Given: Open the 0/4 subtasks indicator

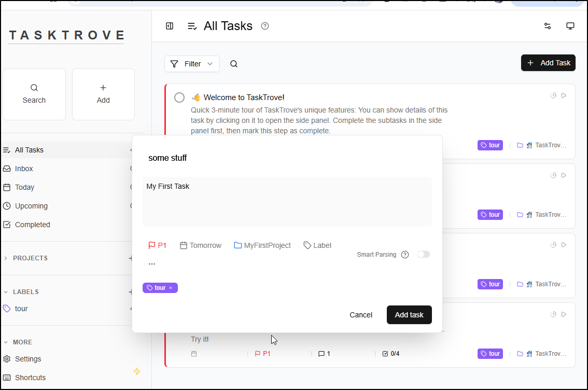Looking at the screenshot, I should 391,354.
